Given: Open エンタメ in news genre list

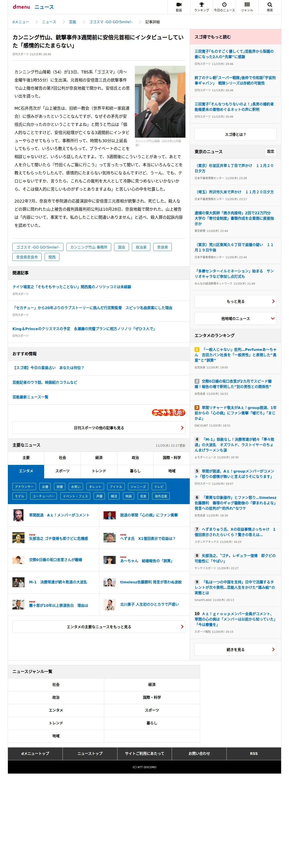Looking at the screenshot, I should point(56,710).
